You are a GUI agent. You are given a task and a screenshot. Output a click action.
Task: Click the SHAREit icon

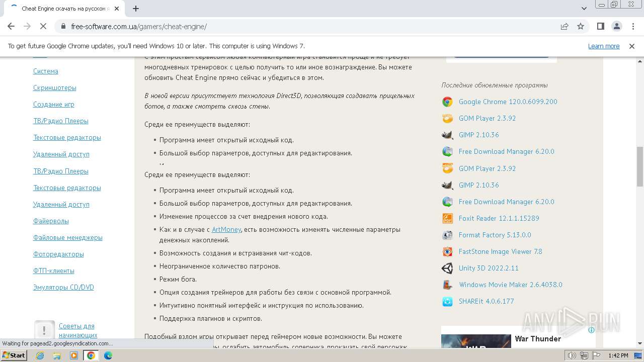pyautogui.click(x=447, y=301)
